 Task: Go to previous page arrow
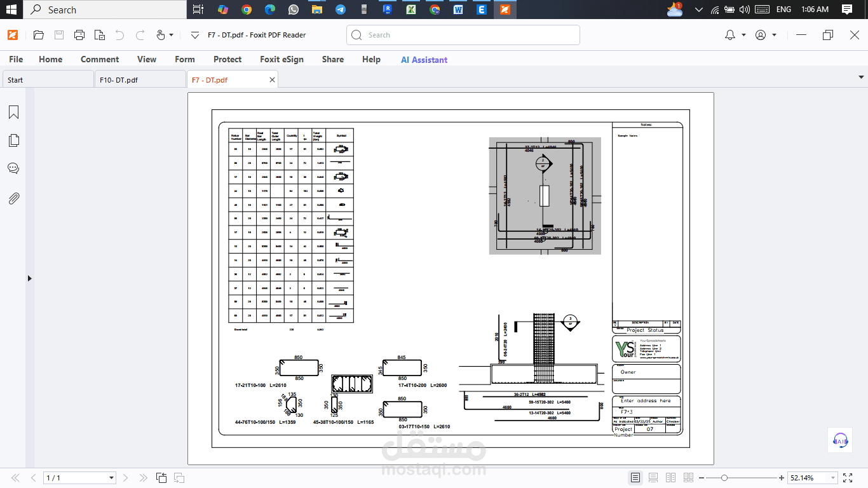(33, 478)
